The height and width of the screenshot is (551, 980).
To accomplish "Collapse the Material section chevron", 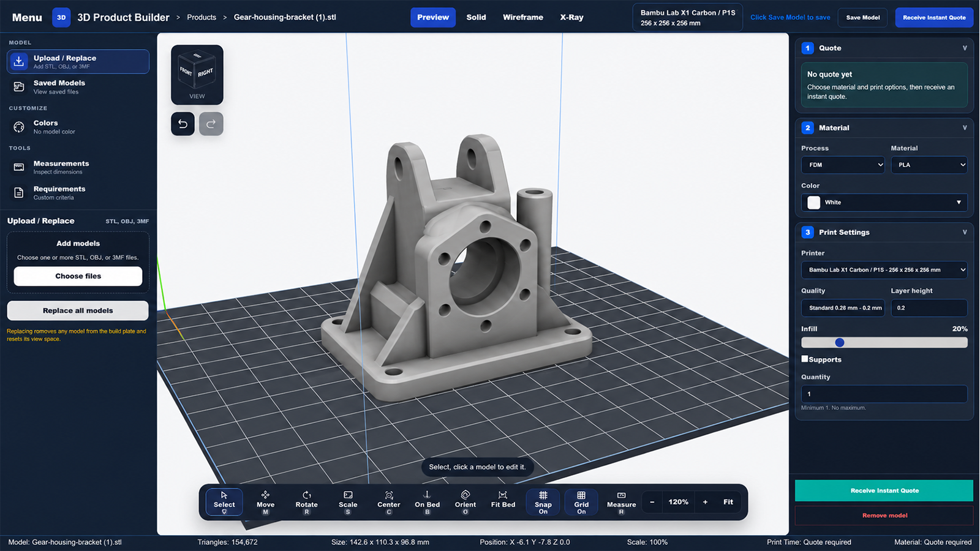I will (x=965, y=128).
